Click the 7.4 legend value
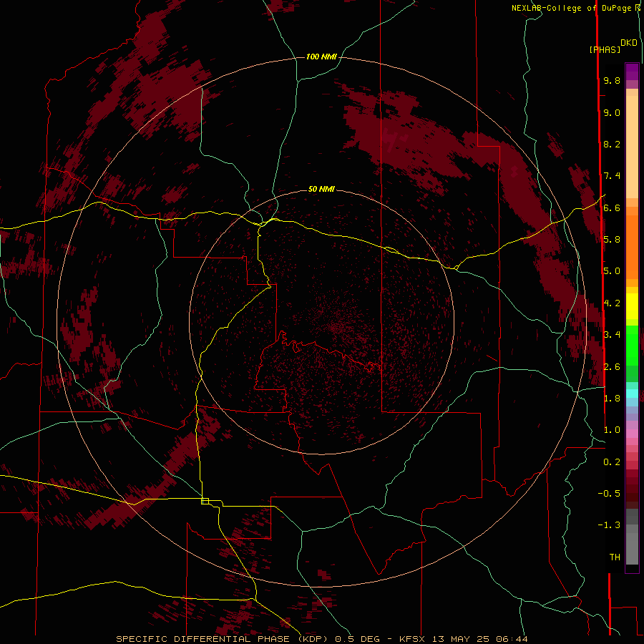644x644 pixels. click(x=612, y=176)
